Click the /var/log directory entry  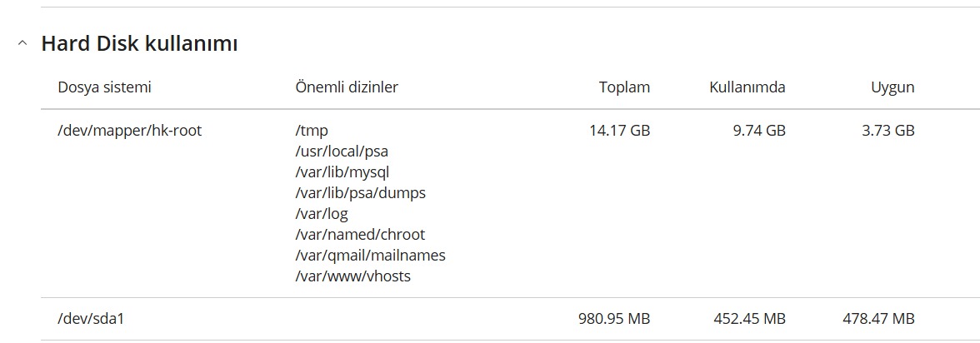tap(322, 214)
